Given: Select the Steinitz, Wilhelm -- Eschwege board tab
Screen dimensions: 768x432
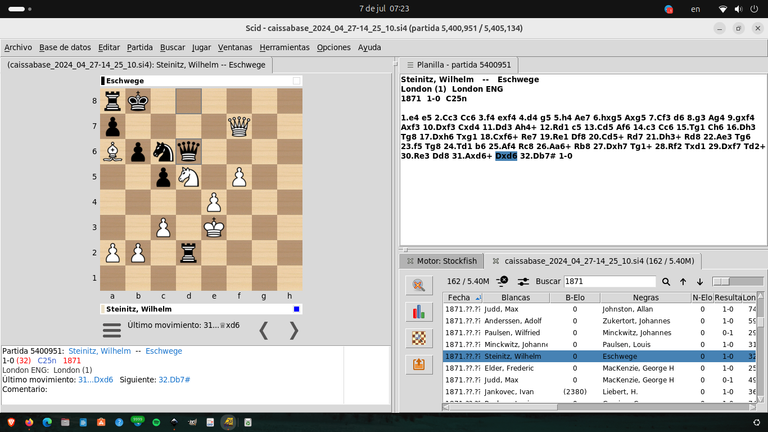Looking at the screenshot, I should point(136,65).
